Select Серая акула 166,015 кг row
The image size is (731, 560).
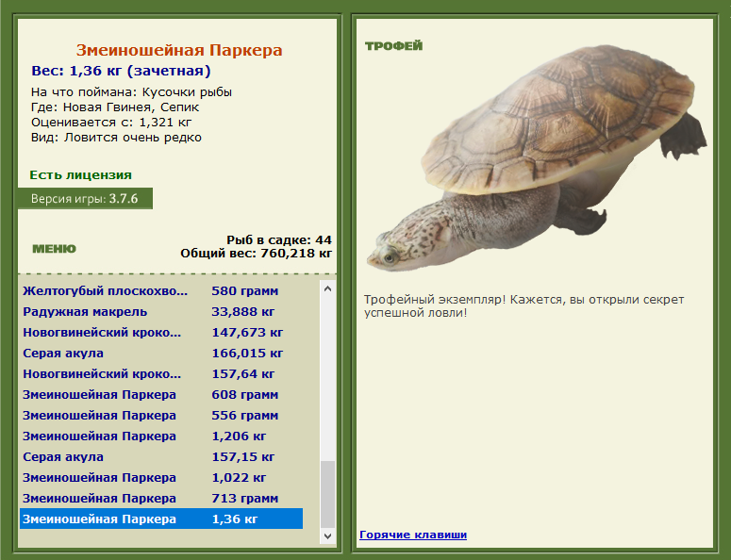pyautogui.click(x=161, y=354)
